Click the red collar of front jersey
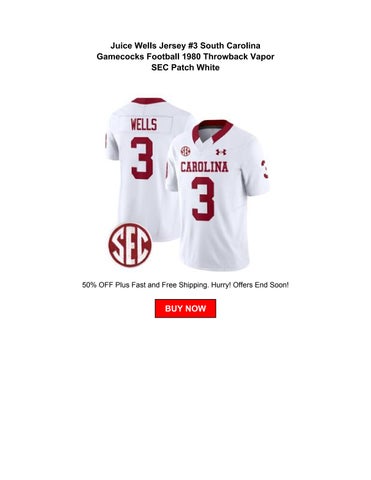The width and height of the screenshot is (371, 480). [212, 131]
